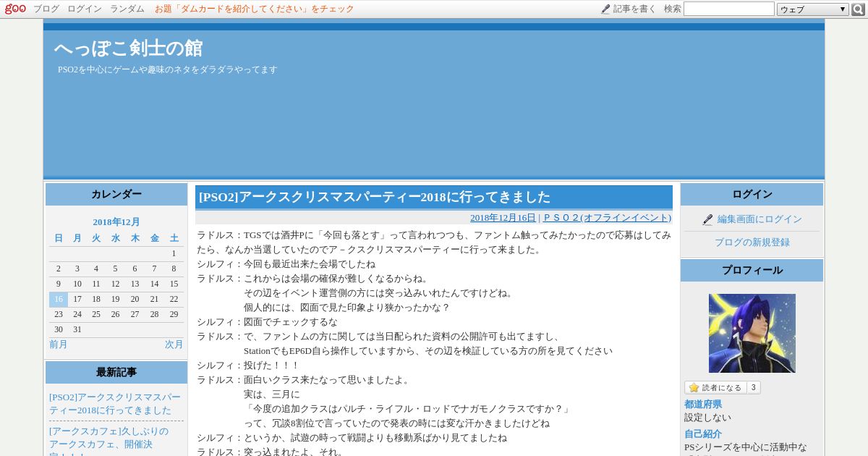Click the 最新記事 panel header
This screenshot has height=456, width=868.
point(116,372)
